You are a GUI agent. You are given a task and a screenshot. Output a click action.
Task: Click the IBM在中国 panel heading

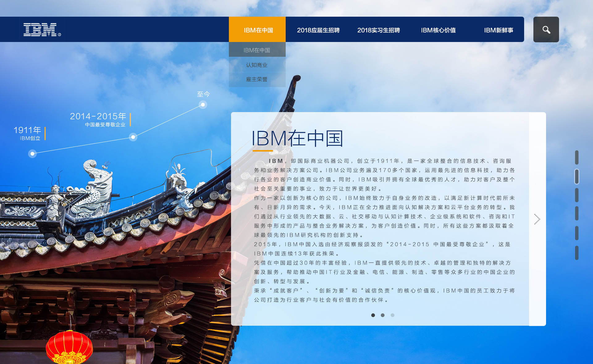tap(297, 138)
